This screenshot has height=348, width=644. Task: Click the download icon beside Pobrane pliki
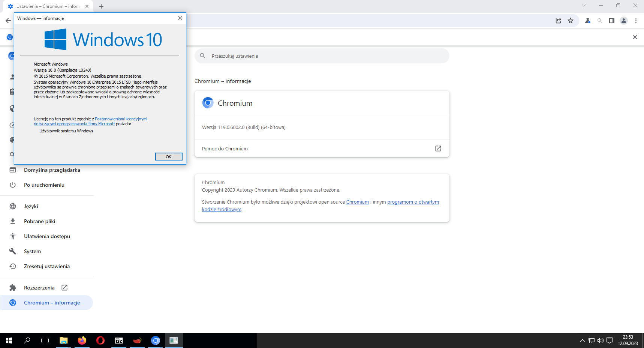13,221
